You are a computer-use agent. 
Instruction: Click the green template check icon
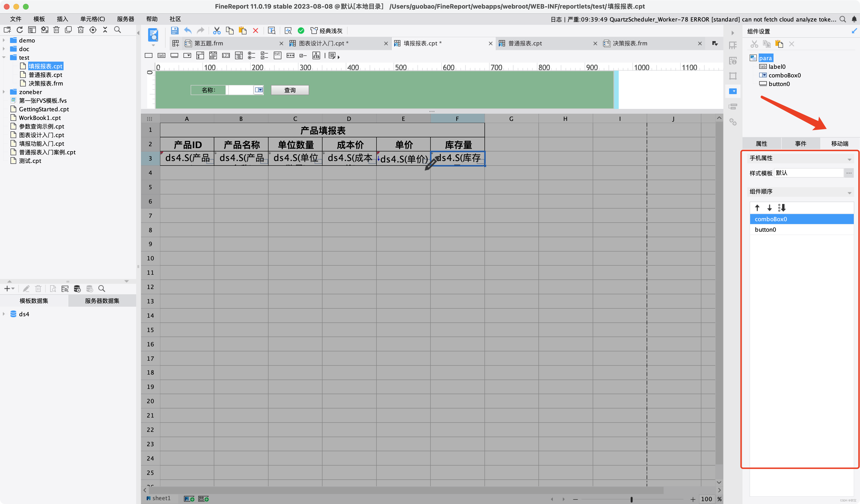301,31
